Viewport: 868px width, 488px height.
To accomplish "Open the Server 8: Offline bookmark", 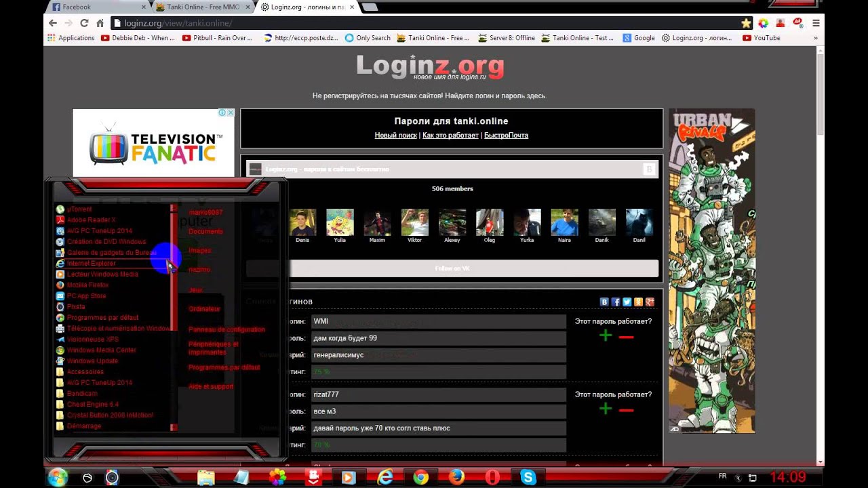I will pyautogui.click(x=507, y=38).
